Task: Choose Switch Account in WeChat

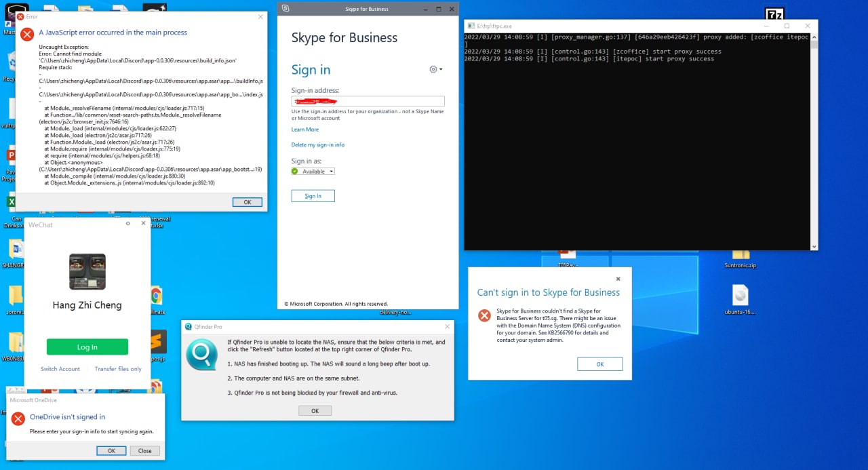Action: 60,369
